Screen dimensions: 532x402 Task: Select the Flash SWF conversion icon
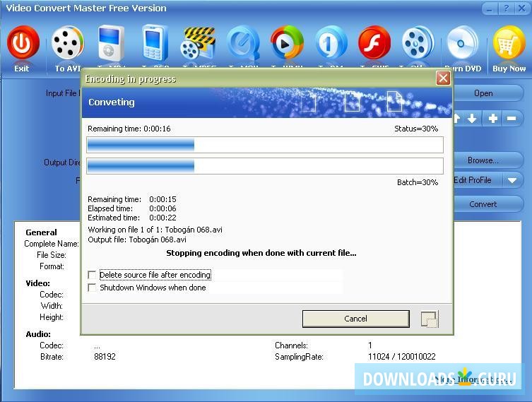374,43
